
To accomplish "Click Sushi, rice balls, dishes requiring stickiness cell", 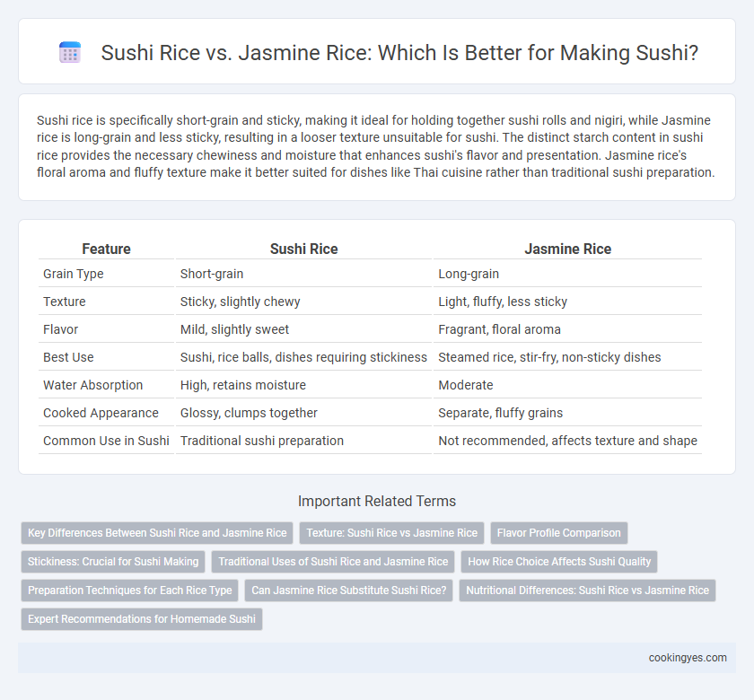I will point(304,357).
